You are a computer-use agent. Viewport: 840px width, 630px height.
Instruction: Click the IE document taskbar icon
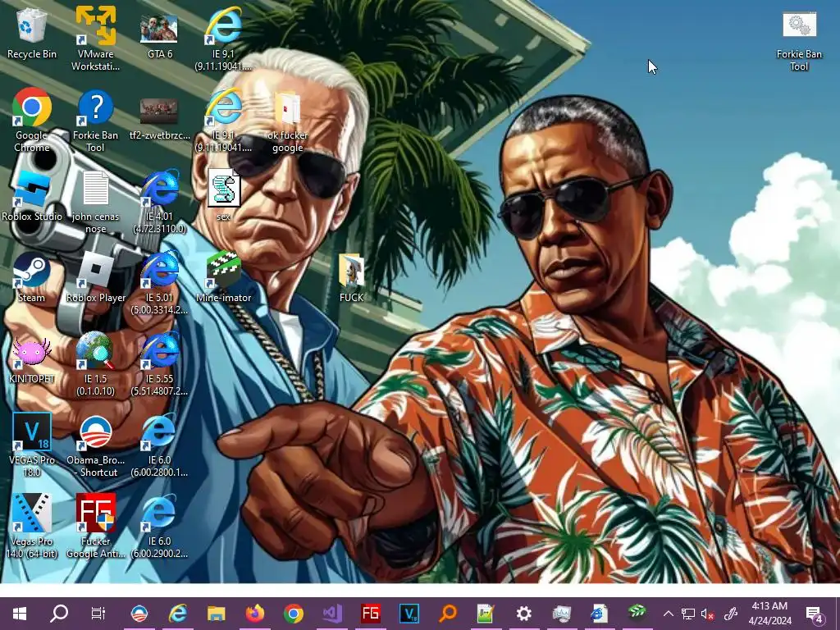click(599, 614)
